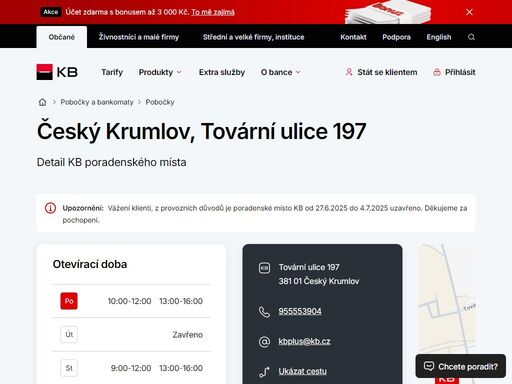The height and width of the screenshot is (384, 512).
Task: Click Detail KB poradenského místa subtitle
Action: pyautogui.click(x=111, y=162)
